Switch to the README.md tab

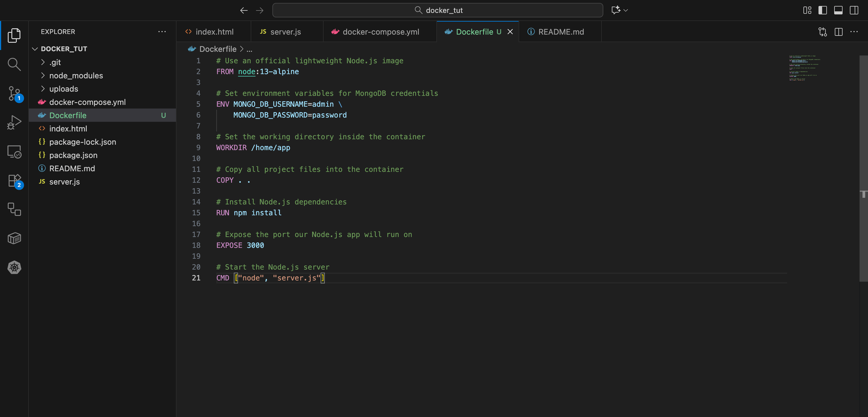coord(560,32)
